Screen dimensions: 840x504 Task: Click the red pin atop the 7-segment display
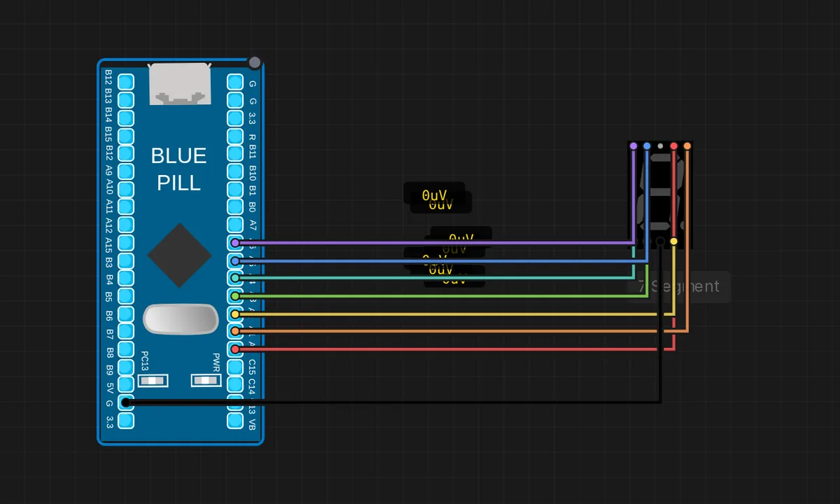click(673, 146)
